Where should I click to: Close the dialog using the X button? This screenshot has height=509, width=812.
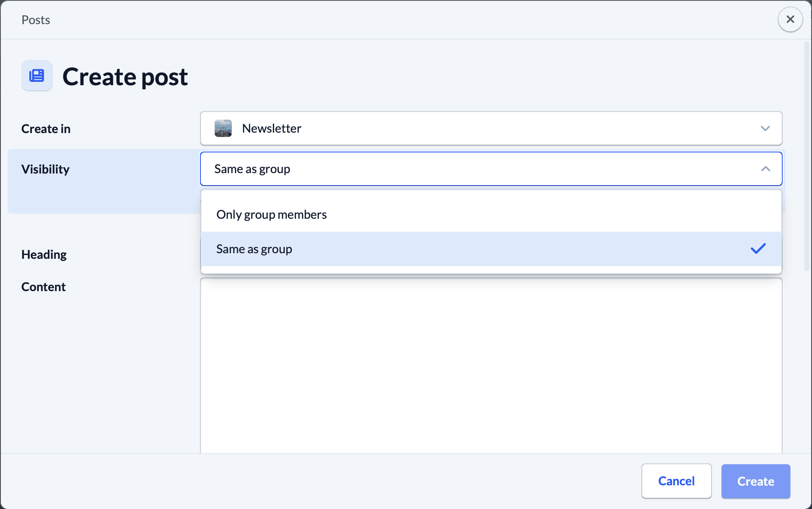pos(790,19)
